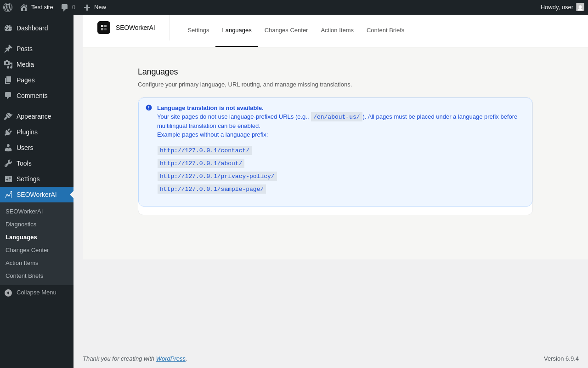Open the Action Items tab
This screenshot has height=368, width=588.
pyautogui.click(x=337, y=30)
